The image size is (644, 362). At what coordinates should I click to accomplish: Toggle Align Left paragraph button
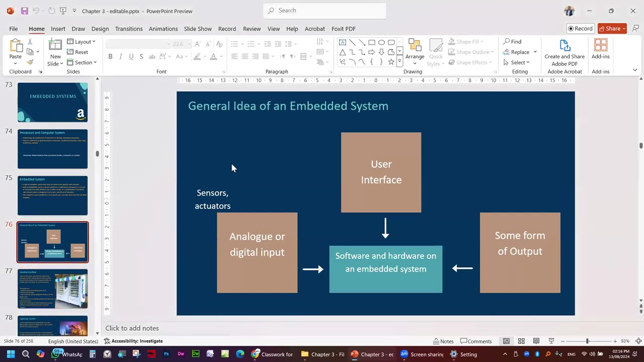[x=234, y=56]
